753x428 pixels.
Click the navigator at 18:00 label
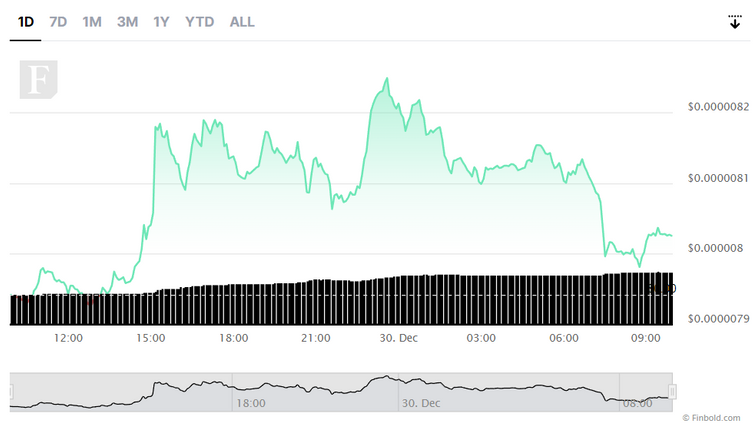(251, 403)
